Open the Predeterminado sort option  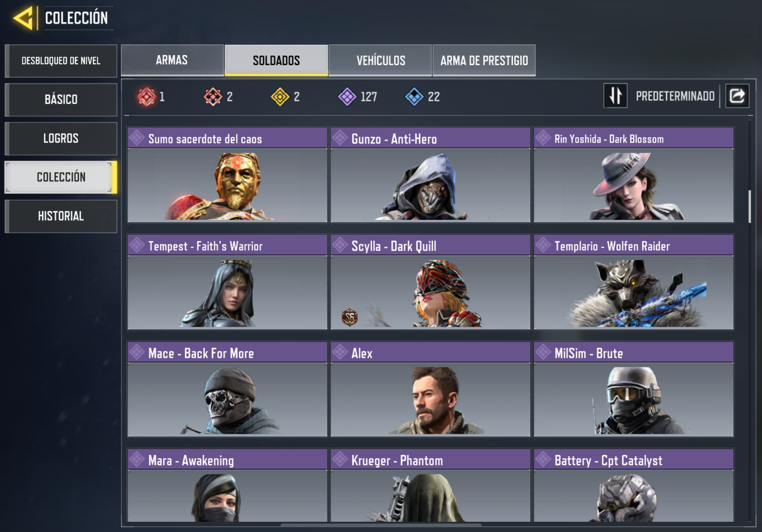point(675,96)
